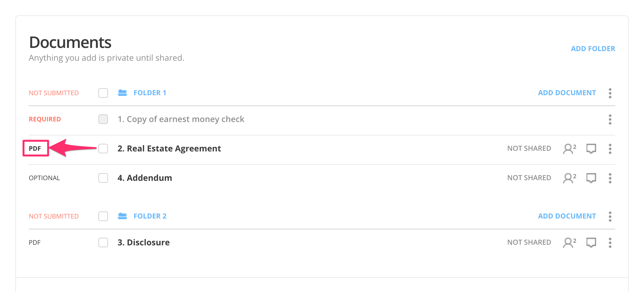Viewport: 644px width, 292px height.
Task: Click Add Document in Folder 1
Action: [567, 93]
